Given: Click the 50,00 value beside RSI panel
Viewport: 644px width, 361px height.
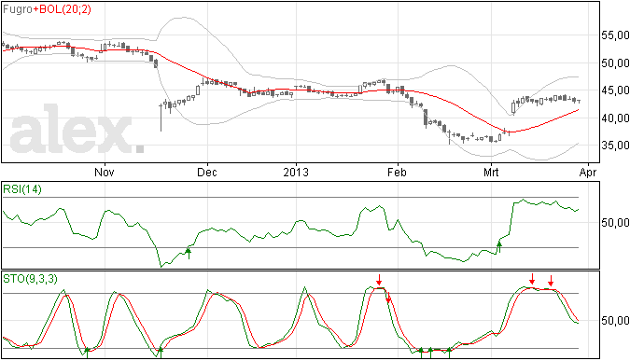Looking at the screenshot, I should click(x=615, y=223).
